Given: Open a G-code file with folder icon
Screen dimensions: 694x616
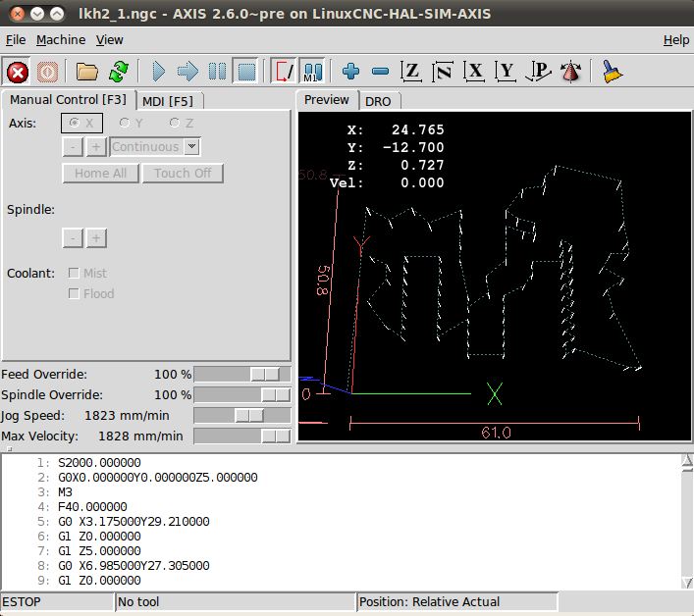Looking at the screenshot, I should tap(87, 72).
